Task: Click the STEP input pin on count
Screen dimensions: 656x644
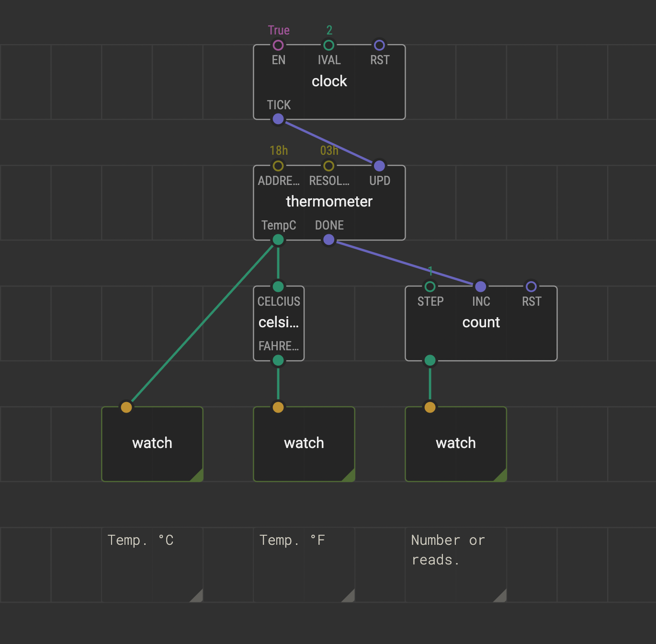Action: tap(430, 287)
